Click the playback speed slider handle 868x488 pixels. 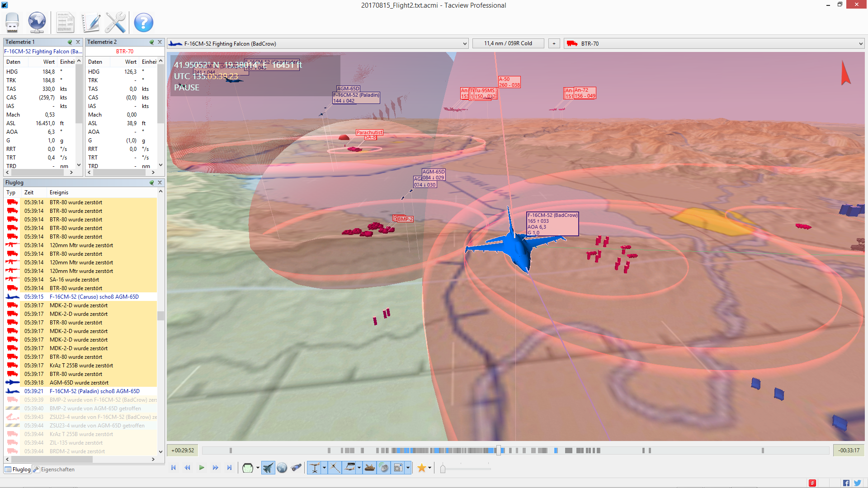[x=443, y=469]
